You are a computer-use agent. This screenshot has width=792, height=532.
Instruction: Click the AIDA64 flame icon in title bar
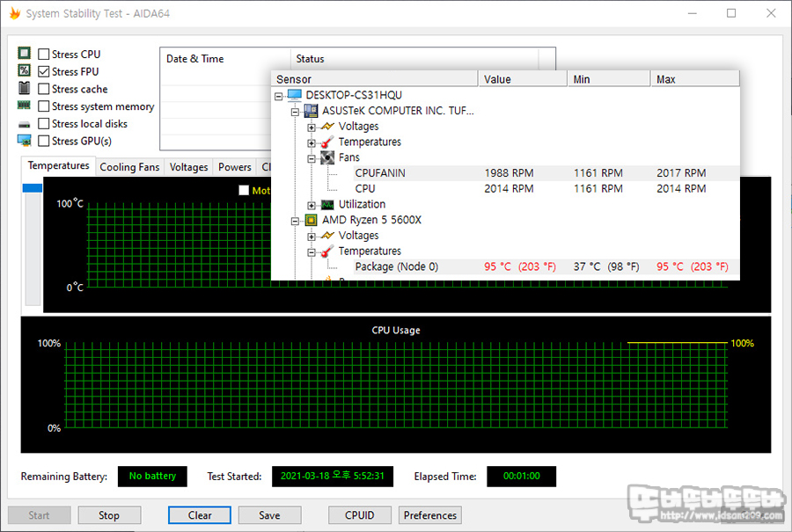[15, 13]
